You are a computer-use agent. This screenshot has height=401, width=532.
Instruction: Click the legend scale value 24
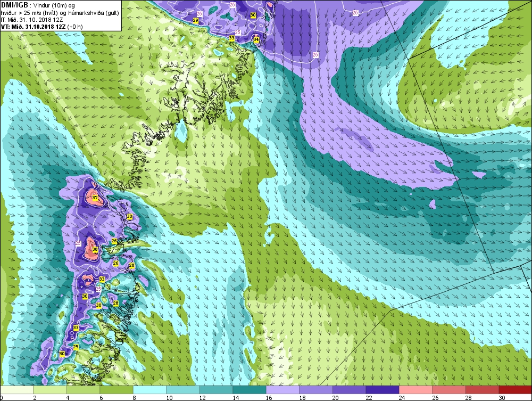pos(402,398)
